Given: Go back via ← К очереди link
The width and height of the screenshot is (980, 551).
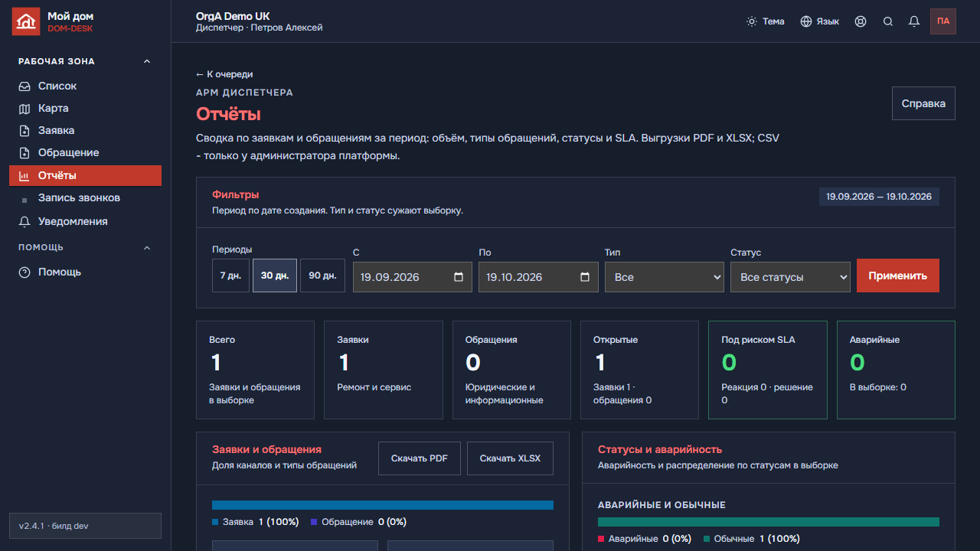Looking at the screenshot, I should pos(224,74).
